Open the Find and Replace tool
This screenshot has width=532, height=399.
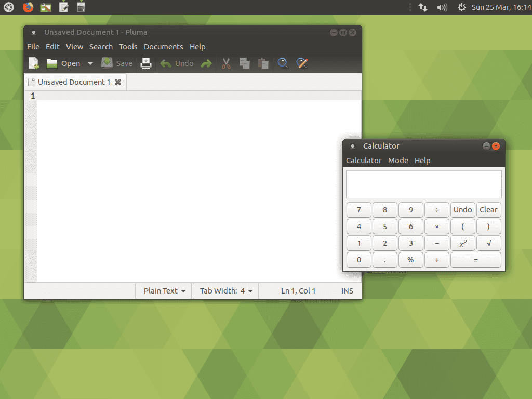302,63
